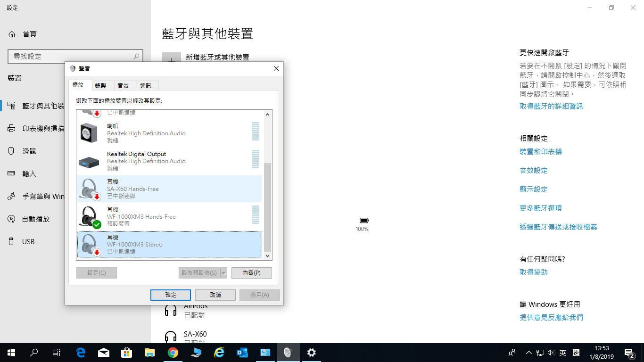Click the SA-X60 Hands-Free headset icon
Viewport: 644px width, 362px height.
[x=90, y=189]
